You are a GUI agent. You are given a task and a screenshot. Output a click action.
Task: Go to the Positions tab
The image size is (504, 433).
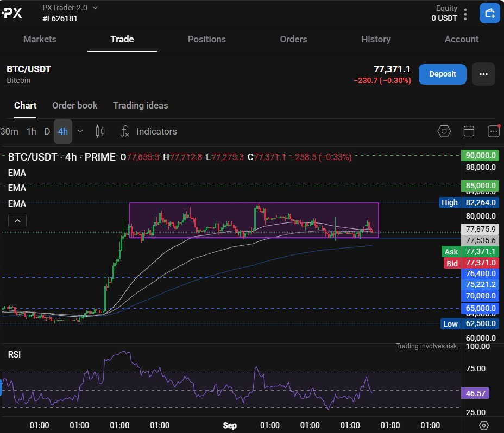207,39
